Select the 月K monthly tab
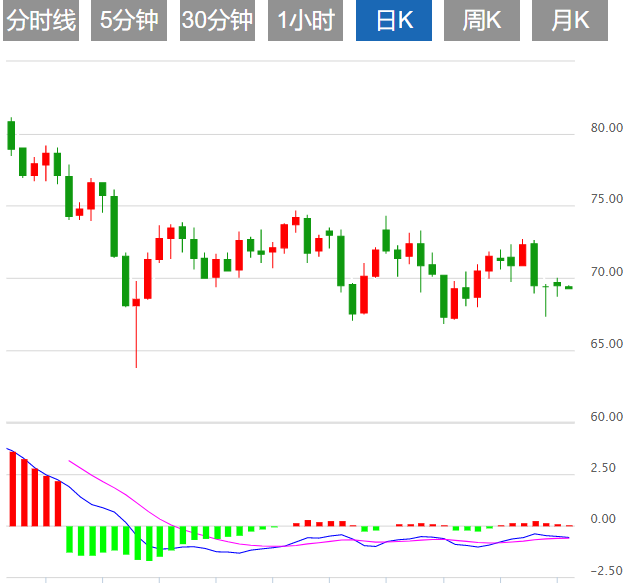 click(x=569, y=20)
